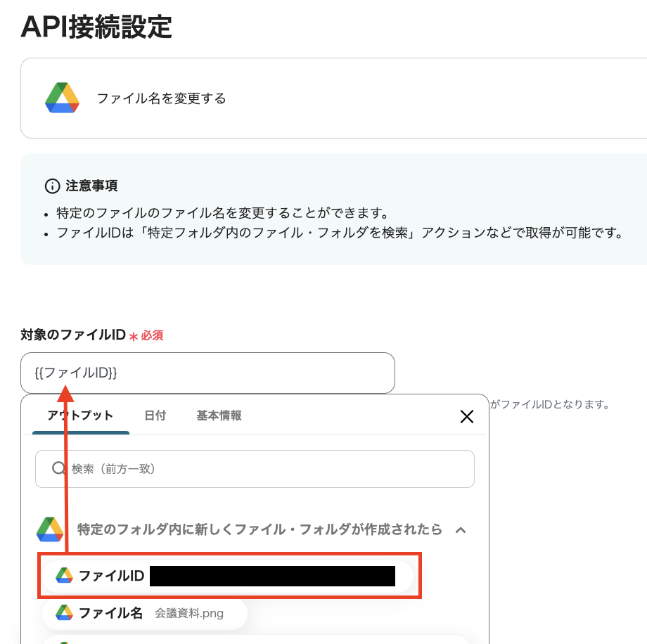This screenshot has width=647, height=644.
Task: Click the info icon next to 注意事項
Action: (52, 186)
